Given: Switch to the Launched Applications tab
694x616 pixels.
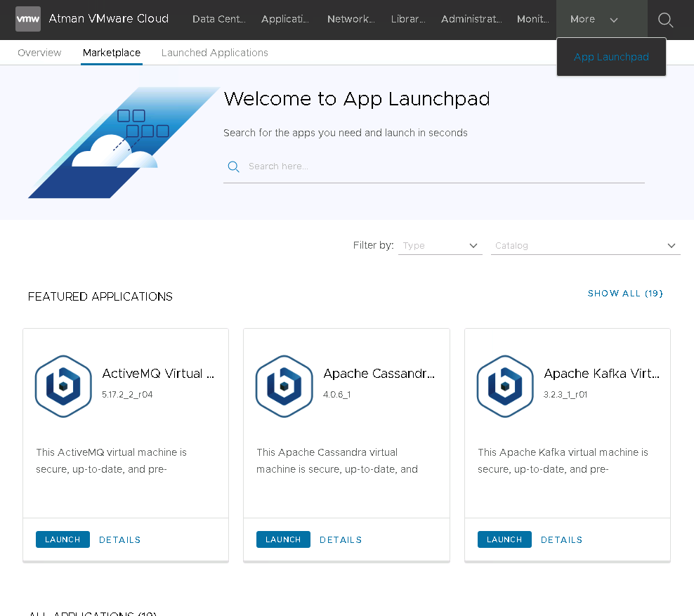Looking at the screenshot, I should pos(214,53).
